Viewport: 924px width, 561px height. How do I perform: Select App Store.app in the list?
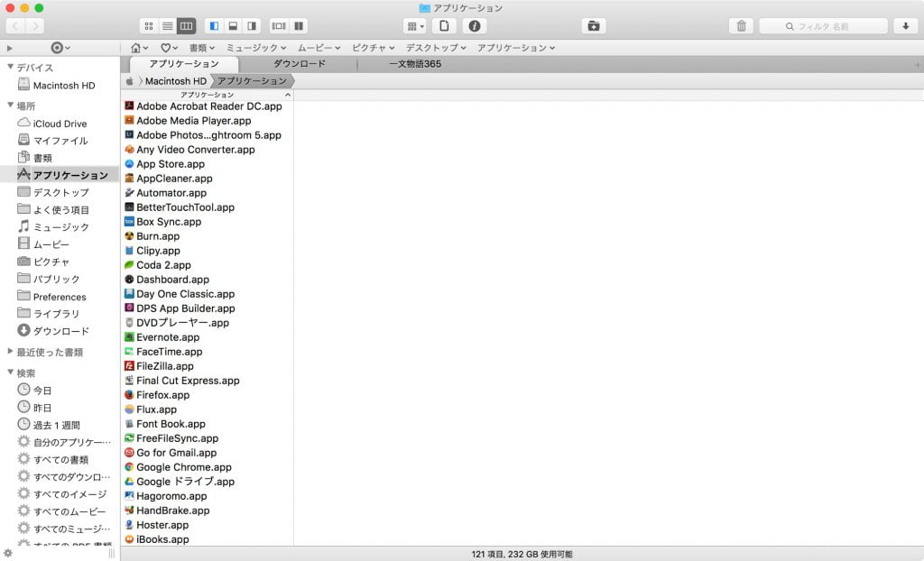pos(207,164)
